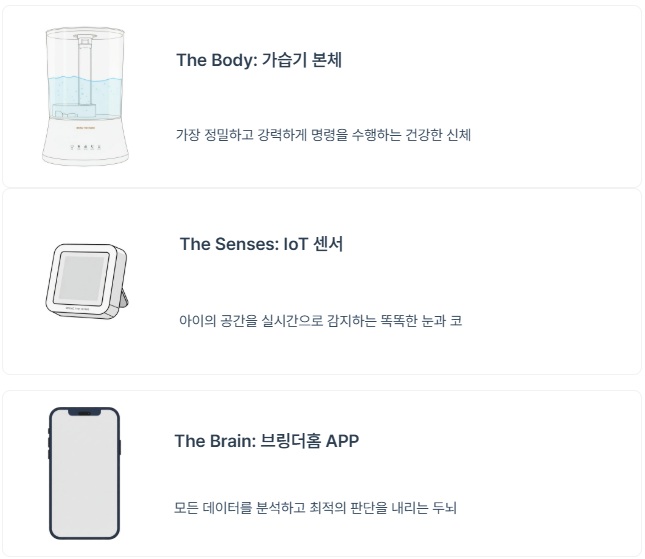The width and height of the screenshot is (645, 559).
Task: Click the orange brand label on humidifier
Action: pyautogui.click(x=84, y=128)
